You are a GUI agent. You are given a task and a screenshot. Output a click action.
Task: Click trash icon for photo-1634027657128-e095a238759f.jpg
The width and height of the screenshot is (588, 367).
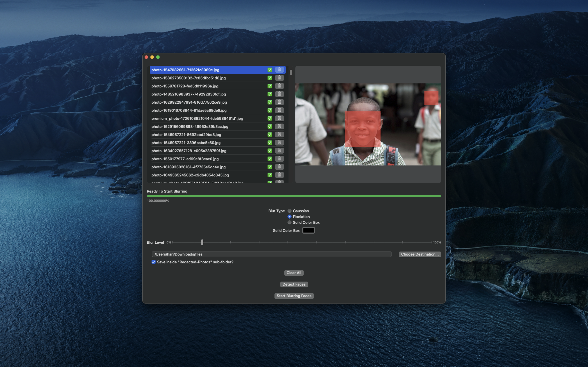[x=279, y=150]
